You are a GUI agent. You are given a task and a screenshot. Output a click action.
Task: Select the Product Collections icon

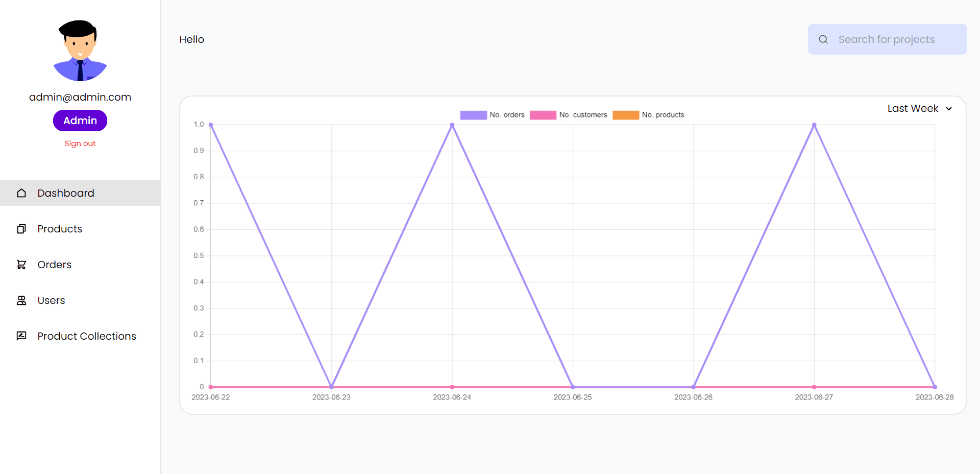pos(21,336)
